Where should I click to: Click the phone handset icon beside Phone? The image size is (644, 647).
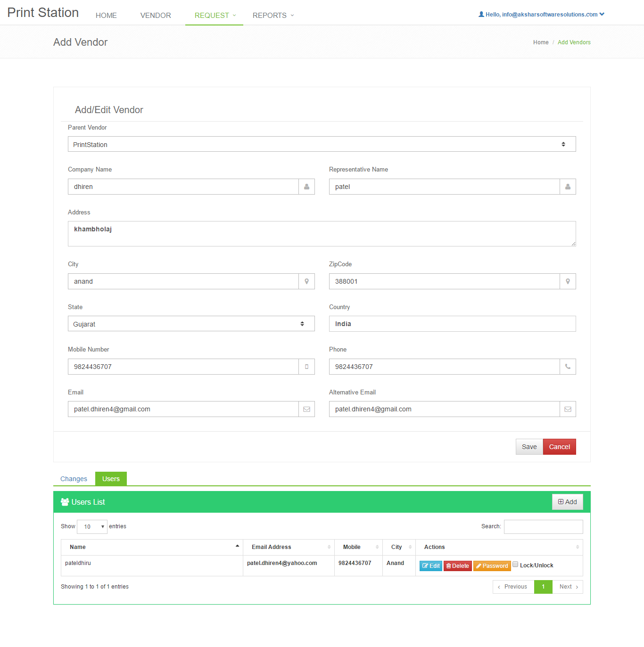point(568,367)
